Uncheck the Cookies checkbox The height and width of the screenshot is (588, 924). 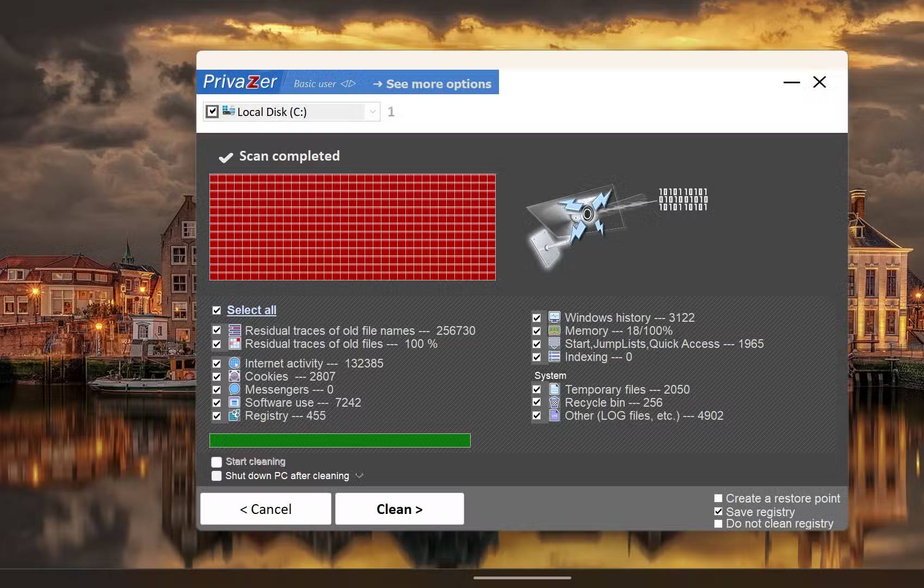pos(217,376)
